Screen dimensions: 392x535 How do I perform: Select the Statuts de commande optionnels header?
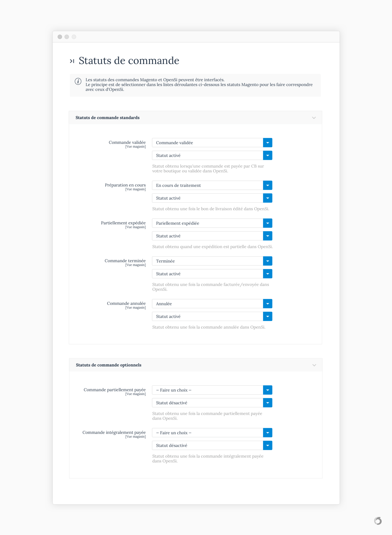[x=109, y=365]
